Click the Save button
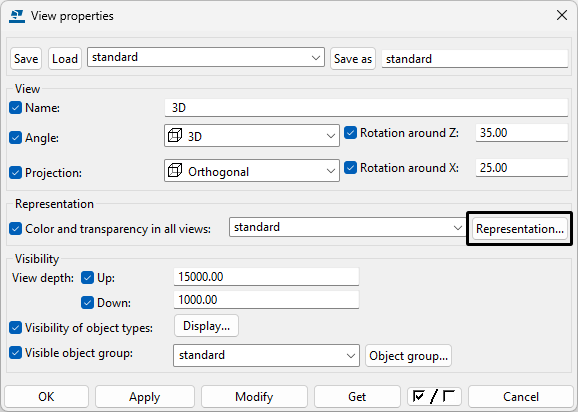 pos(26,59)
